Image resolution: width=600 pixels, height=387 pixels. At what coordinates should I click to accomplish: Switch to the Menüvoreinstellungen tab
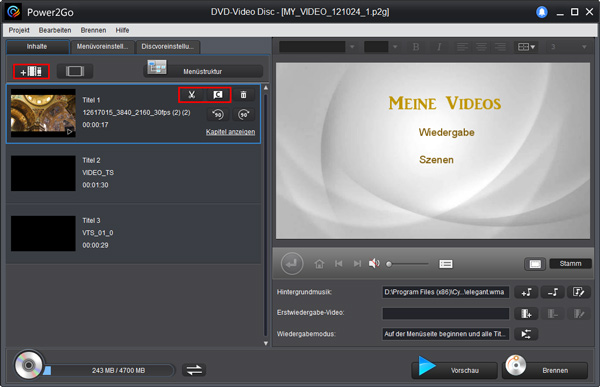(103, 47)
